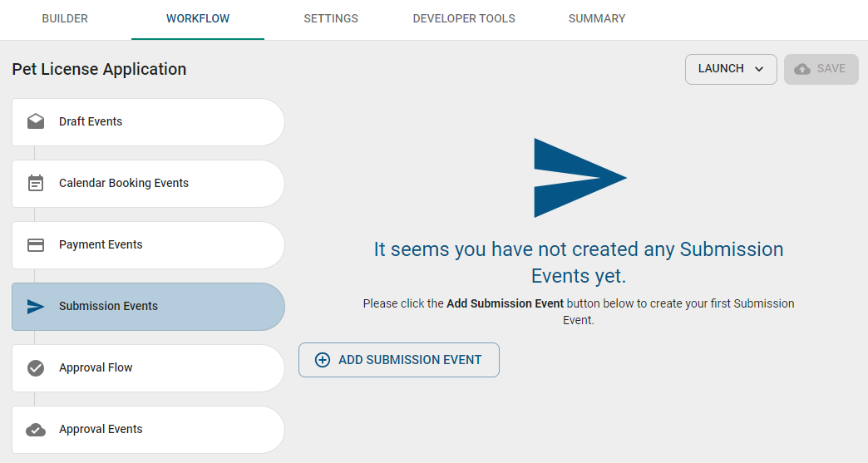The height and width of the screenshot is (463, 868).
Task: Expand the Launch dropdown chevron
Action: coord(759,69)
